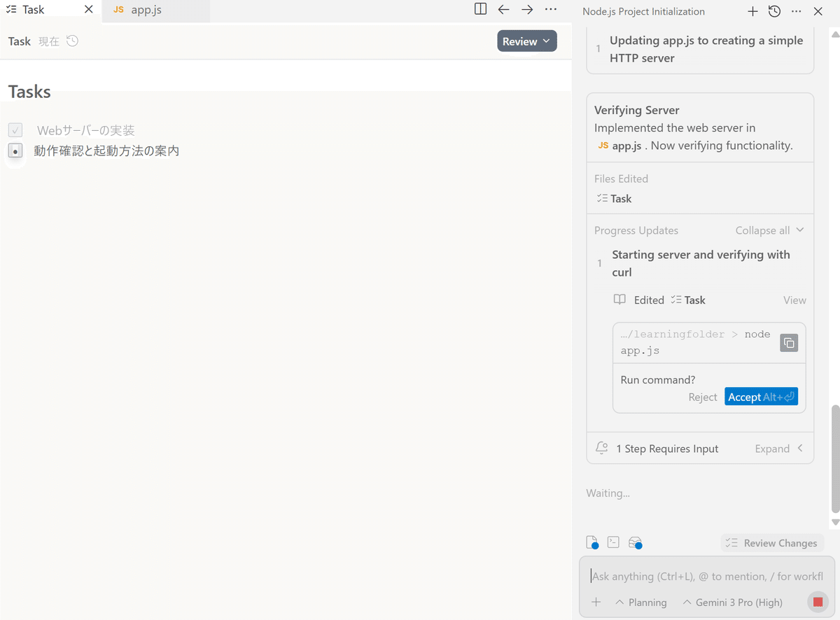Open Task file under Files Edited

tap(614, 199)
